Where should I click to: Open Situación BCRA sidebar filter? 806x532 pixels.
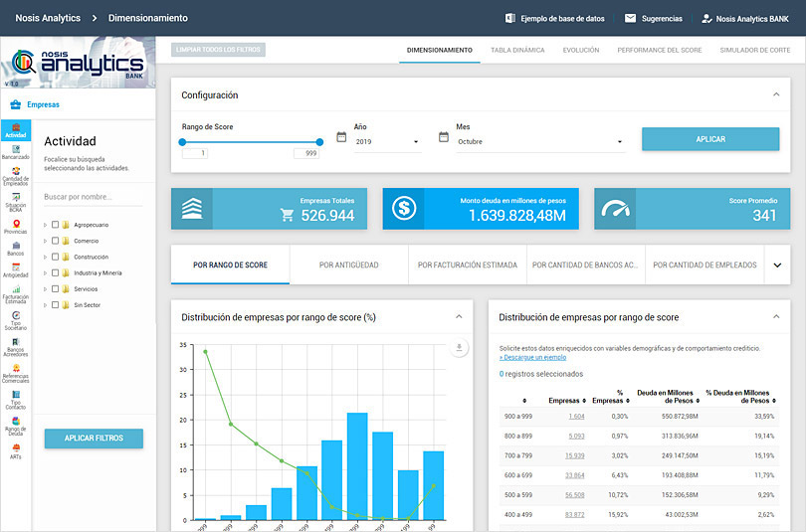(15, 203)
